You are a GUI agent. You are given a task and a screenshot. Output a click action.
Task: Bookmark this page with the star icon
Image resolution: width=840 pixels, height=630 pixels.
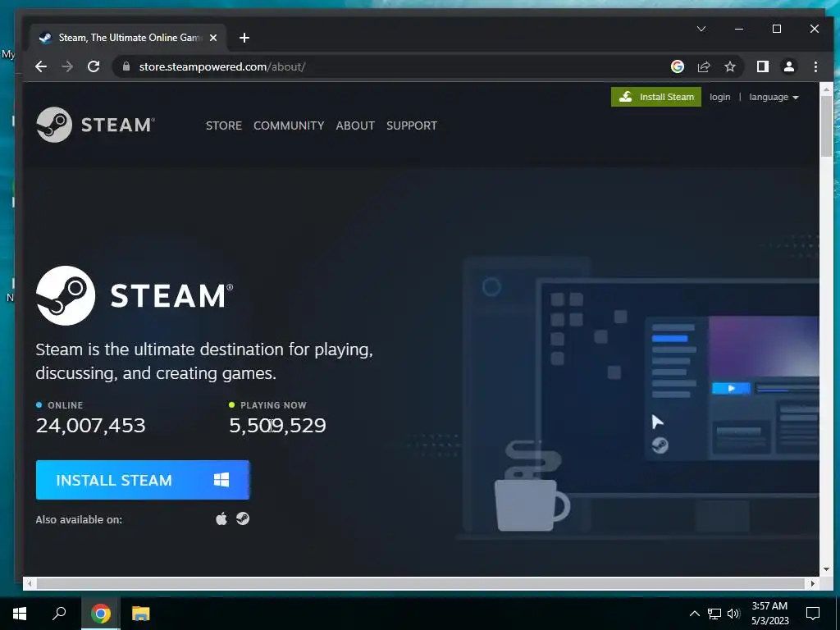[729, 66]
